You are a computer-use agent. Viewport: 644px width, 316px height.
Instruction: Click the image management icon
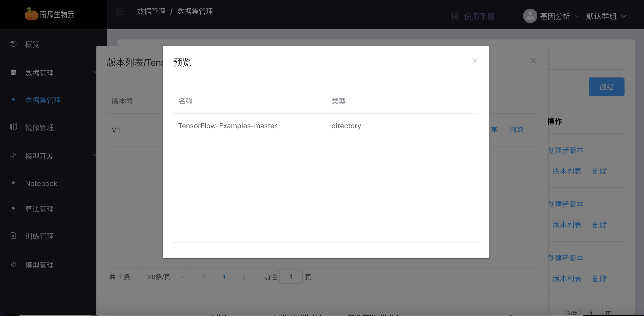[13, 127]
